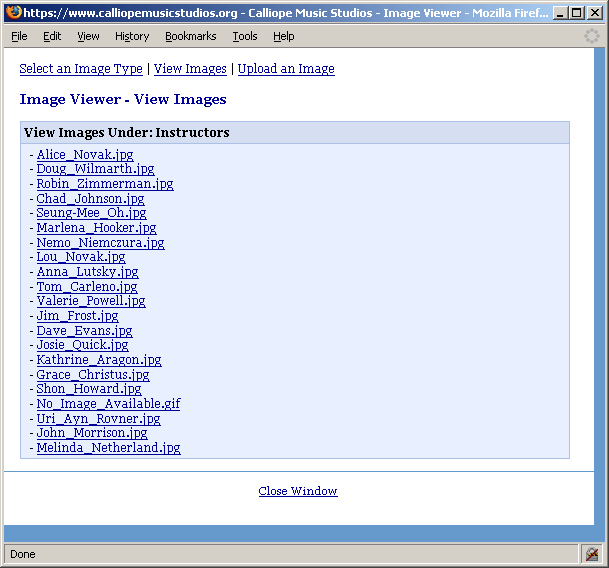View Anna_Lutsky.jpg

pos(88,272)
